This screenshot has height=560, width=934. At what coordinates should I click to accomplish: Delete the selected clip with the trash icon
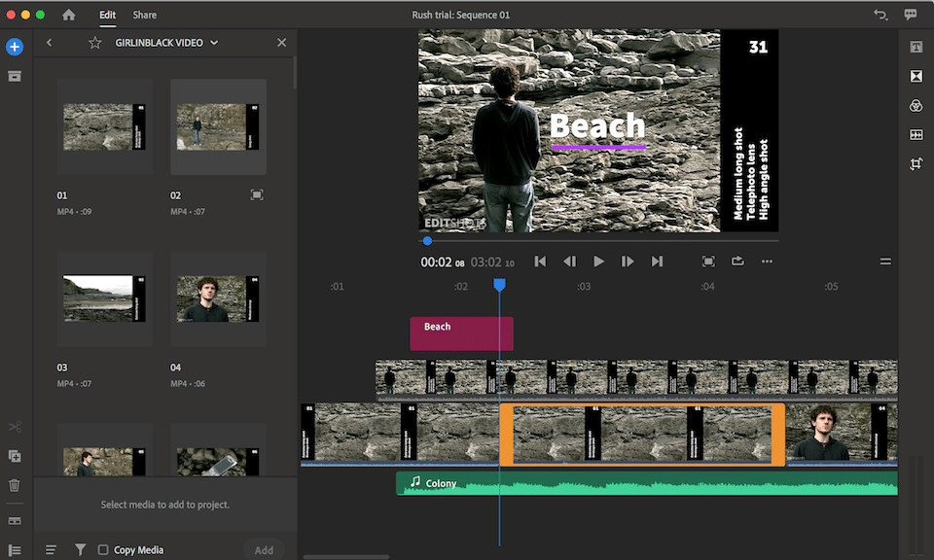pyautogui.click(x=15, y=484)
